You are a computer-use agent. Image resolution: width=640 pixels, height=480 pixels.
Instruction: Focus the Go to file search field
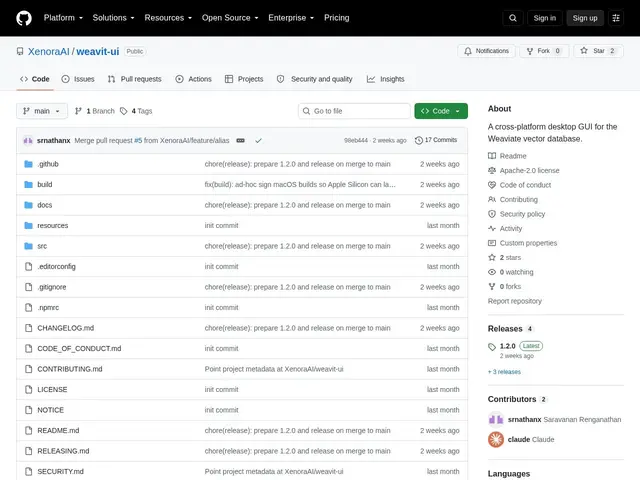[x=354, y=111]
